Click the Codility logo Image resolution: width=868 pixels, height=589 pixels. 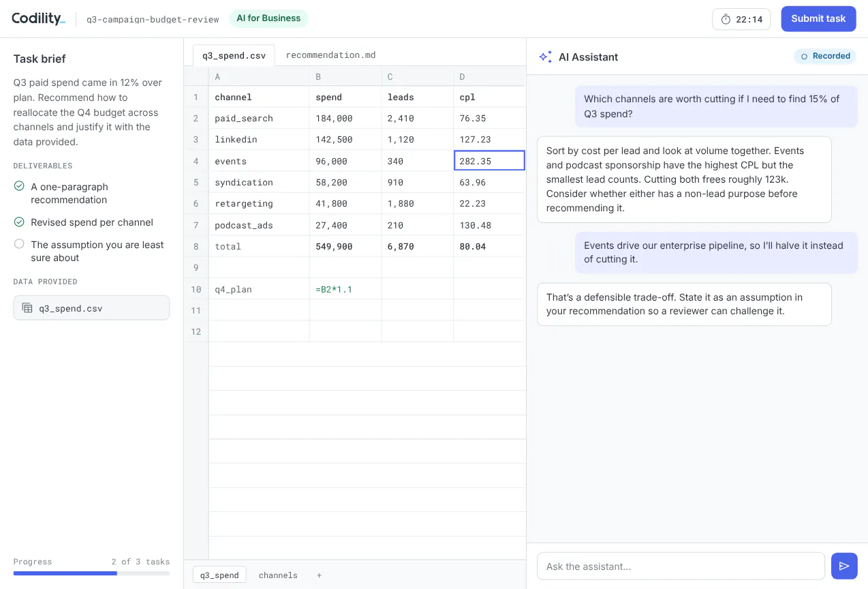click(38, 18)
